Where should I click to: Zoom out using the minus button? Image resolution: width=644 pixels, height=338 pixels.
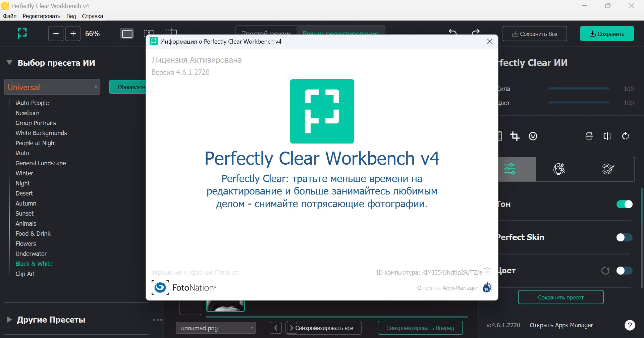56,34
